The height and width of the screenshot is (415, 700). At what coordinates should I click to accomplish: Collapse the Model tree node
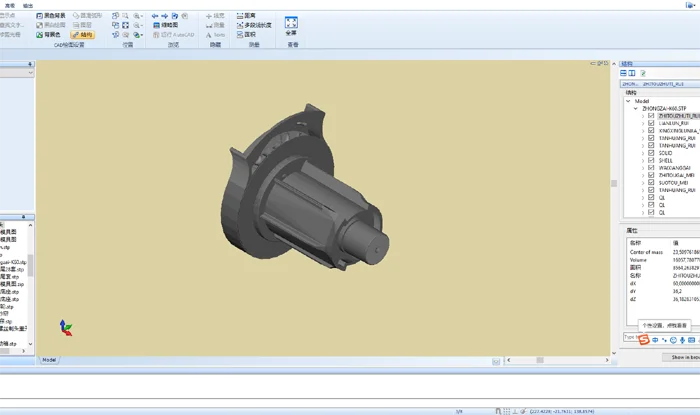click(627, 100)
